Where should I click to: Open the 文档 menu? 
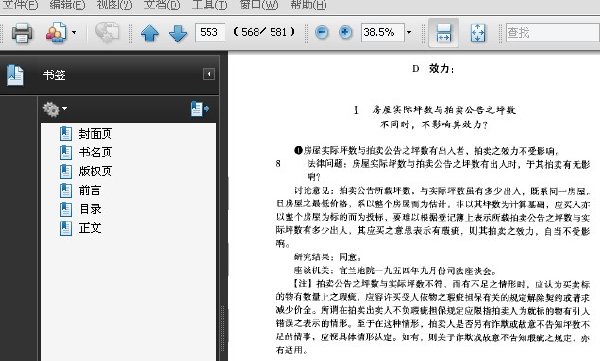click(x=162, y=5)
